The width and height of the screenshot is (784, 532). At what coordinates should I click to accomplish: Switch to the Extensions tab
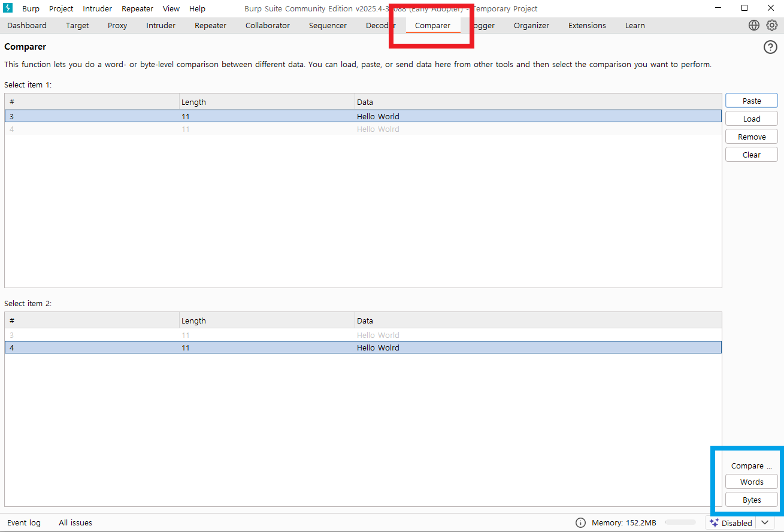tap(587, 25)
